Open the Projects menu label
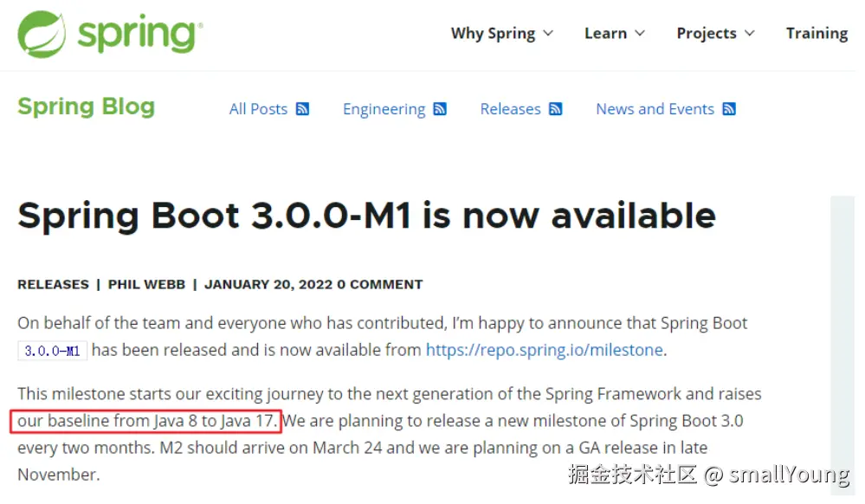The height and width of the screenshot is (504, 865). [x=706, y=34]
